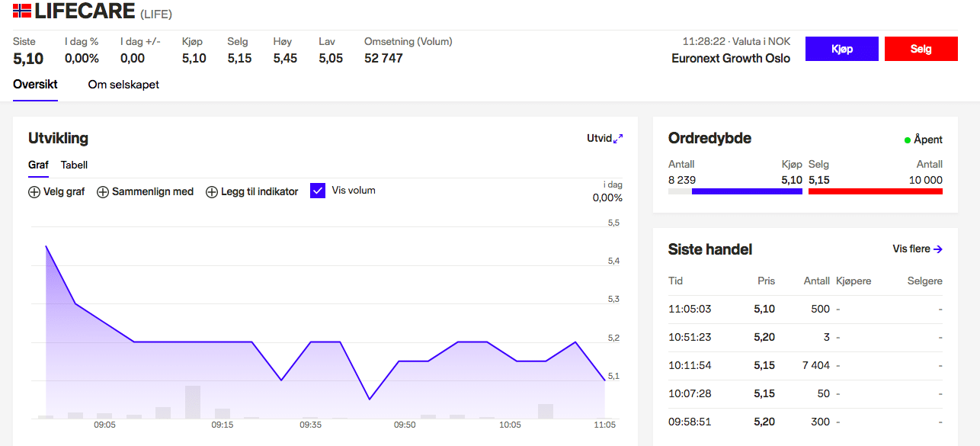
Task: Click the expand arrows icon next to Utvid
Action: pyautogui.click(x=618, y=139)
